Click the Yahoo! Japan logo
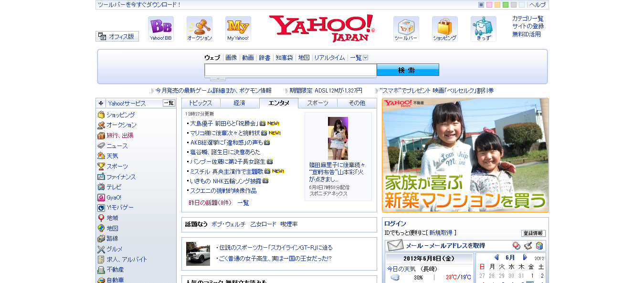Screen dimensions: 644x283 click(x=322, y=28)
